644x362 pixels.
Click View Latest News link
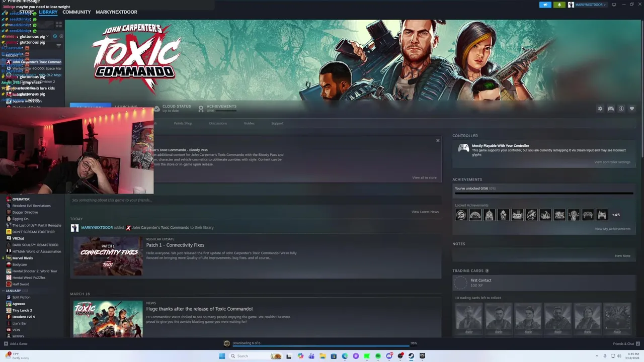pos(425,212)
